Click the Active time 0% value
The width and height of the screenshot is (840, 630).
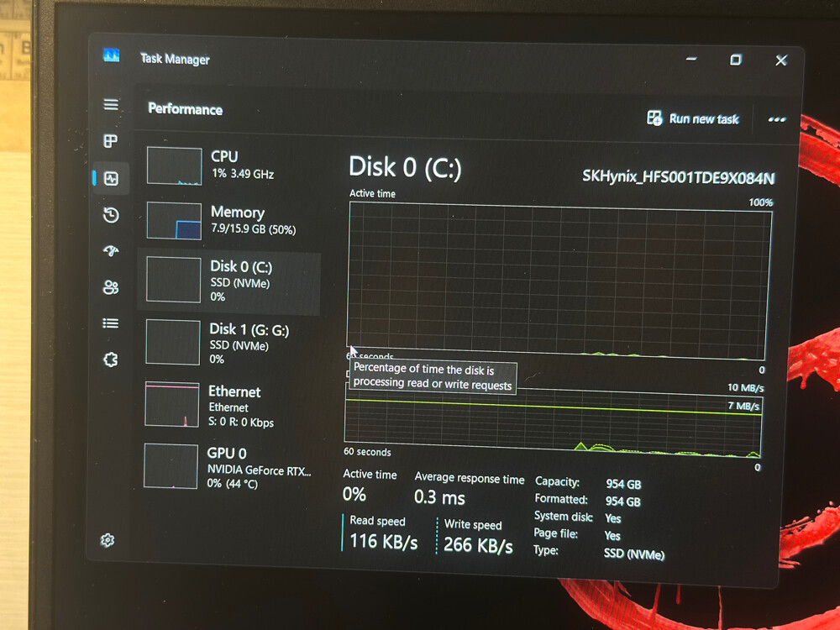[354, 494]
